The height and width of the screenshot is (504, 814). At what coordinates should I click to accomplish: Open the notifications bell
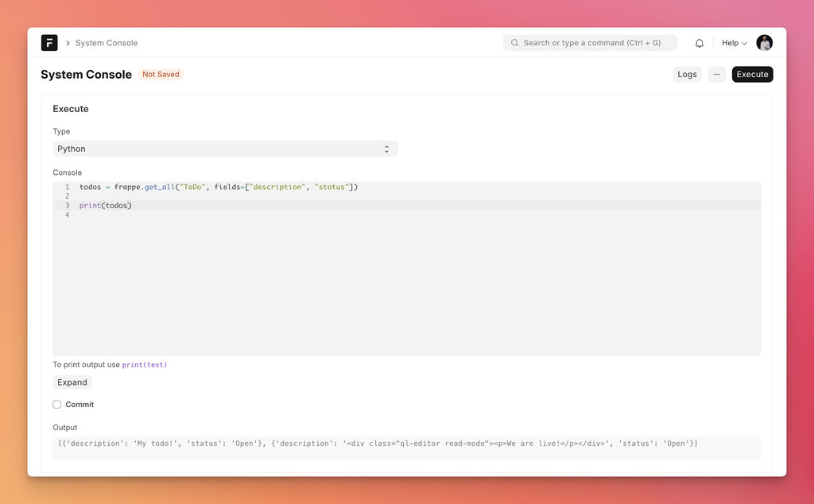[700, 43]
